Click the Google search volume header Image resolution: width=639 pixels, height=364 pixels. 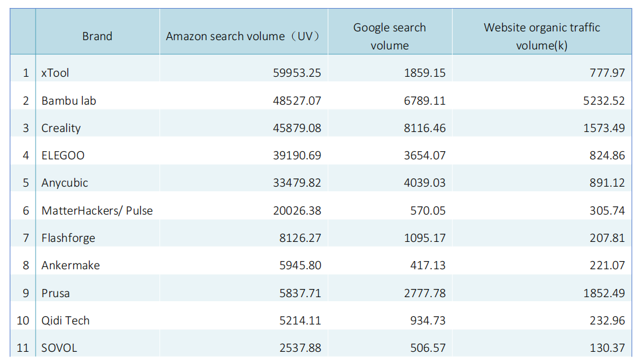pos(389,36)
